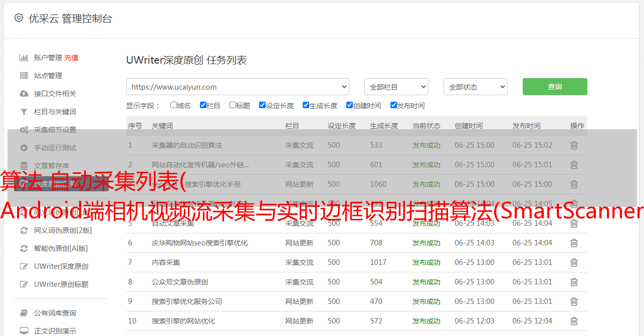Open the 智能伪原创[AI版] menu item
This screenshot has width=644, height=336.
pyautogui.click(x=61, y=248)
